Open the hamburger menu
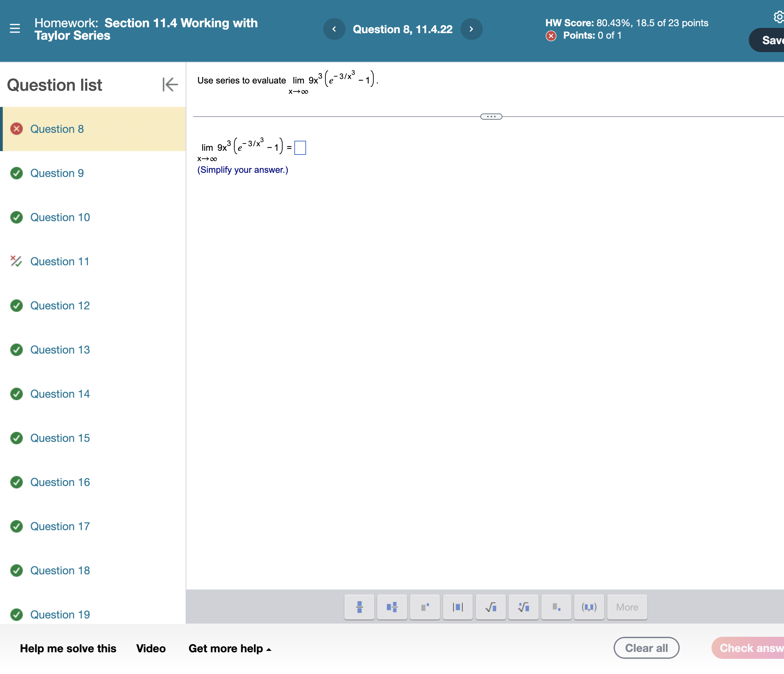 click(15, 29)
